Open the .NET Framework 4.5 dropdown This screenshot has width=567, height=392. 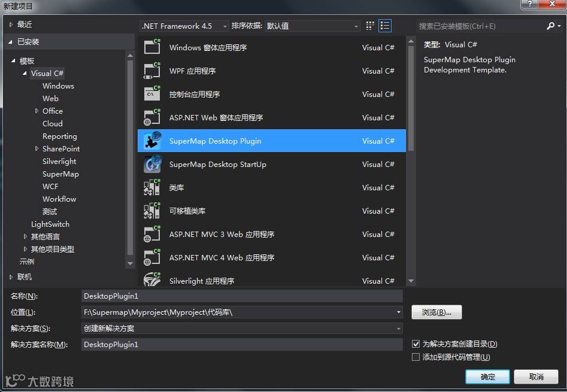tap(184, 26)
